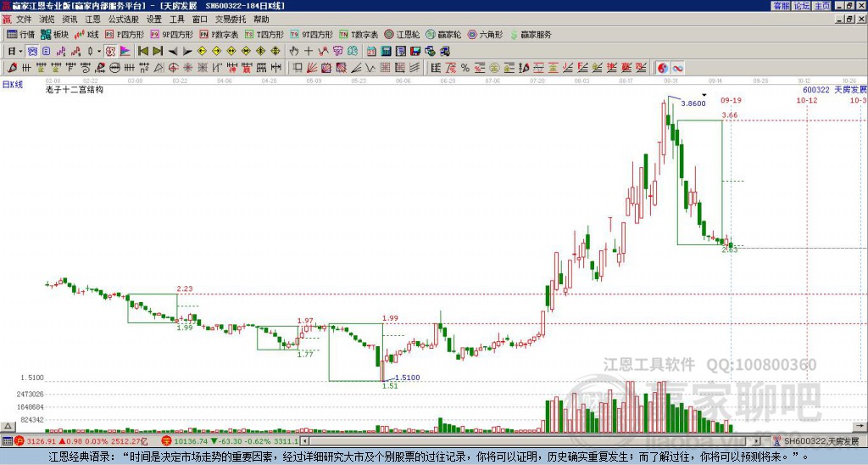Click the horizontal scrollbar right arrow
868x465 pixels.
click(757, 441)
